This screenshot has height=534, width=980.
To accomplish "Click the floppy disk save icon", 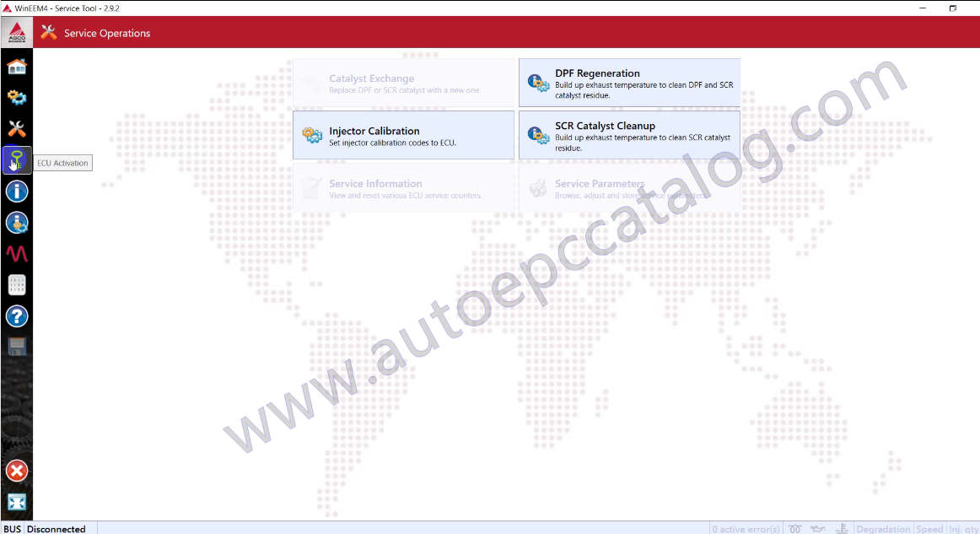I will pyautogui.click(x=17, y=346).
